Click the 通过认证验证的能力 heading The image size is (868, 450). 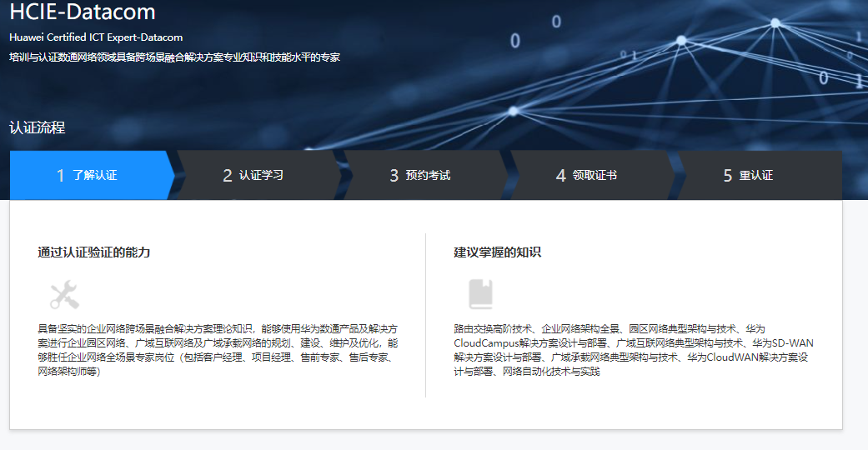tap(94, 252)
